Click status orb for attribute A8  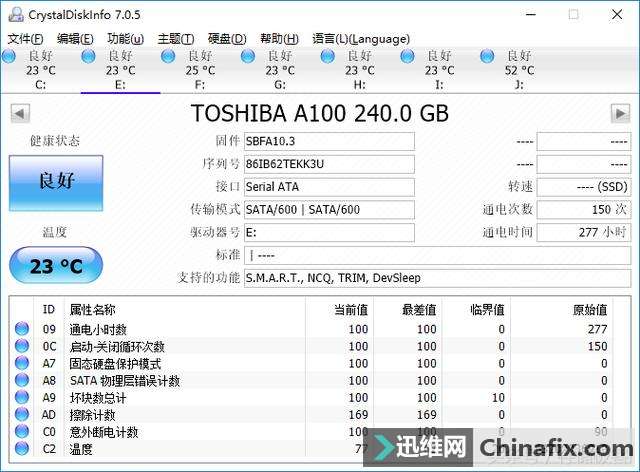tap(22, 380)
